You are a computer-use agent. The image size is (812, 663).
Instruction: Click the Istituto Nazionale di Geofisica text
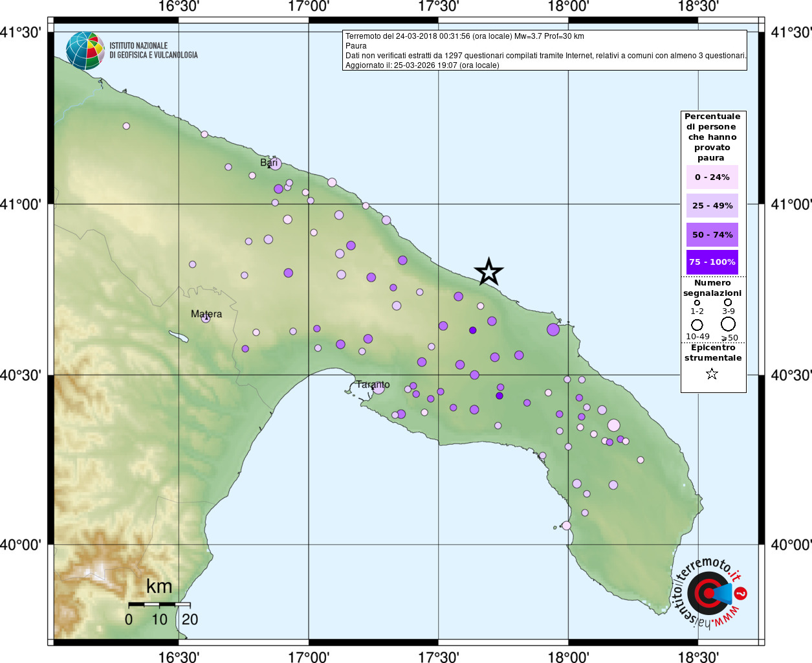click(153, 51)
